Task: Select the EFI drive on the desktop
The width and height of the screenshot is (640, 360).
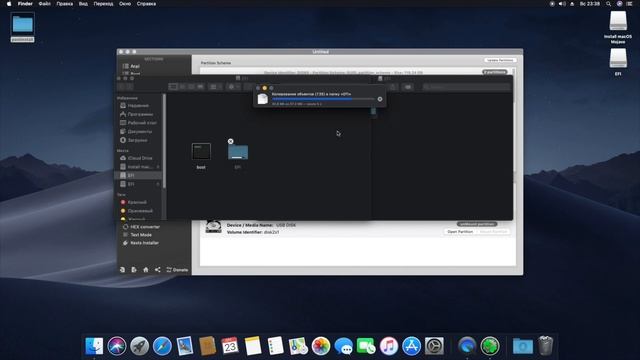Action: point(618,62)
